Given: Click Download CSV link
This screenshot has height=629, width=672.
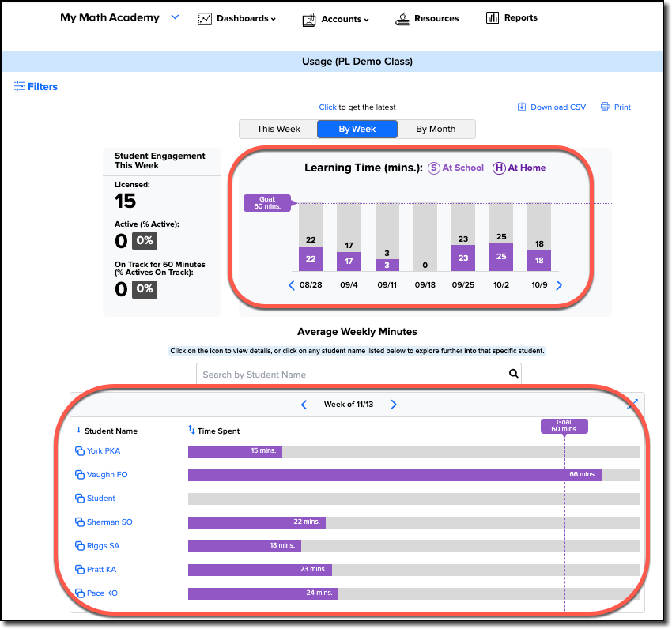Looking at the screenshot, I should tap(558, 107).
